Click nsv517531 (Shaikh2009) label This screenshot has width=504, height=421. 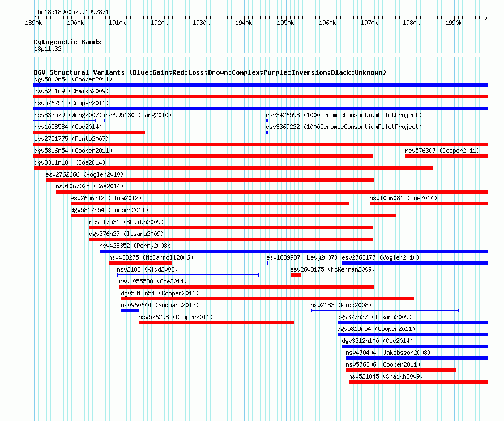point(126,222)
